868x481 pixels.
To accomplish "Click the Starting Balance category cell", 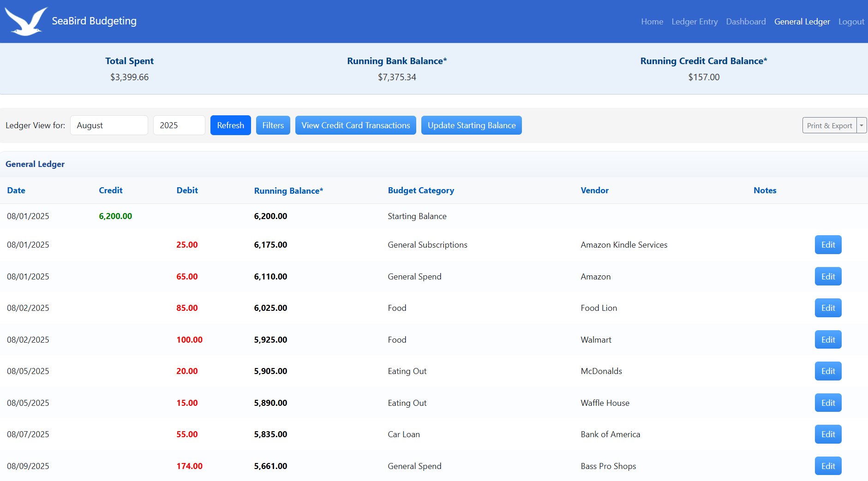I will tap(417, 216).
